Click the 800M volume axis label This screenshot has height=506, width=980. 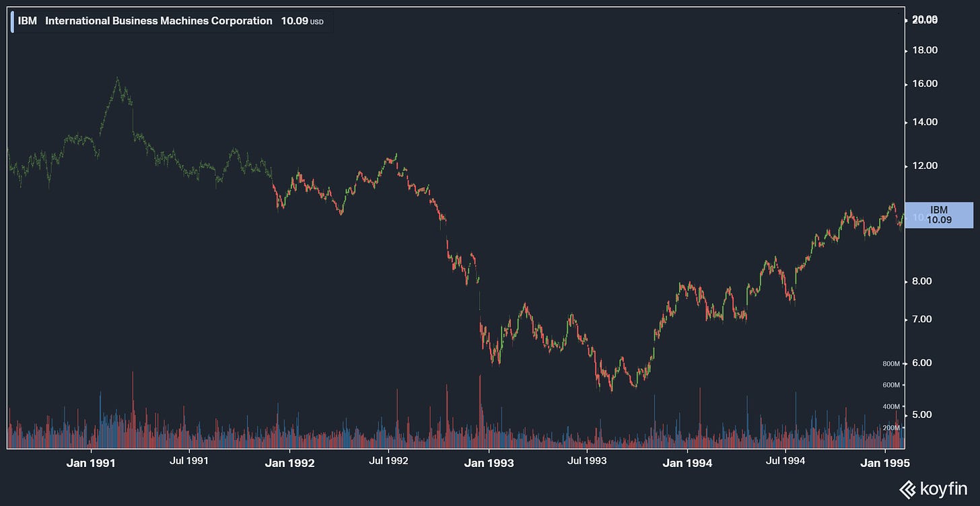890,364
